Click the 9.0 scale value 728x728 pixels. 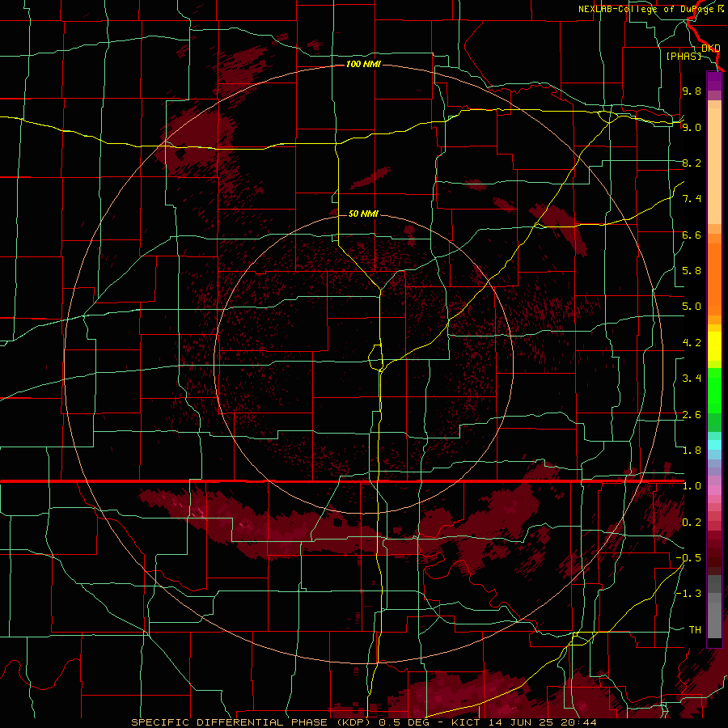click(x=692, y=127)
